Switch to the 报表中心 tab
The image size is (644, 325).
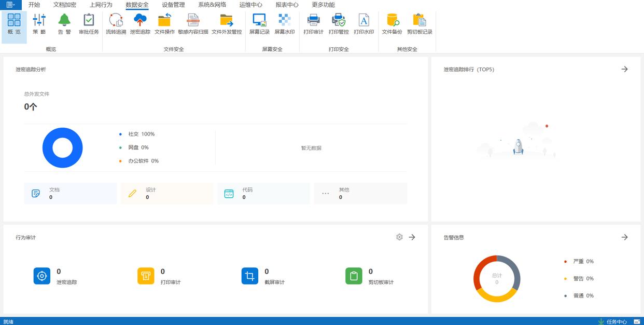pos(287,5)
